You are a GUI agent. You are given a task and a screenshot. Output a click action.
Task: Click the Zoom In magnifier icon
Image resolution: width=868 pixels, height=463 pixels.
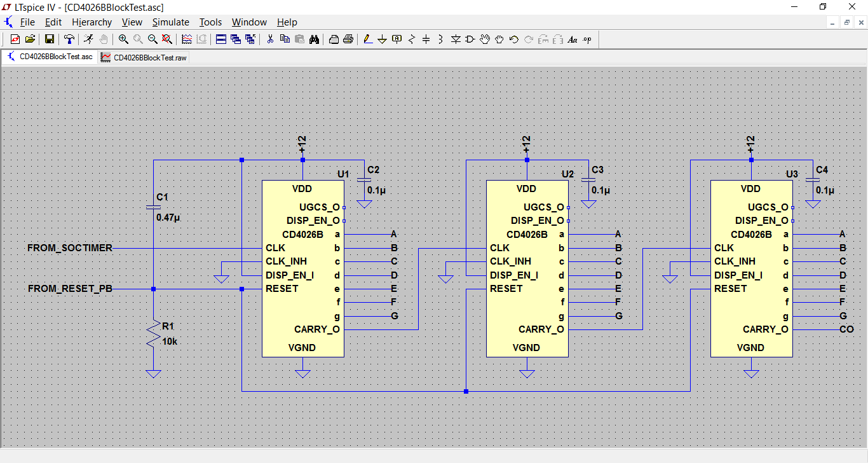[x=123, y=39]
